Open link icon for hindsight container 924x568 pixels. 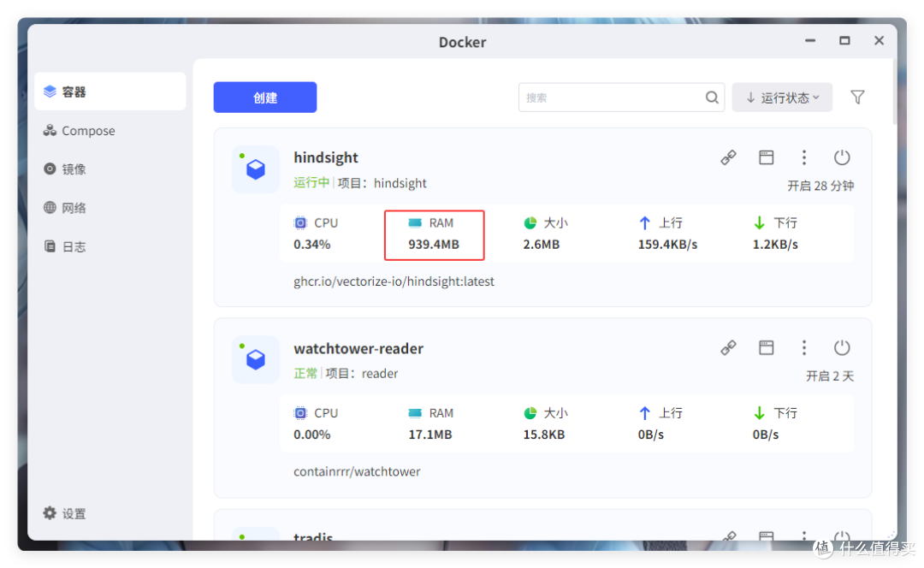pyautogui.click(x=728, y=157)
